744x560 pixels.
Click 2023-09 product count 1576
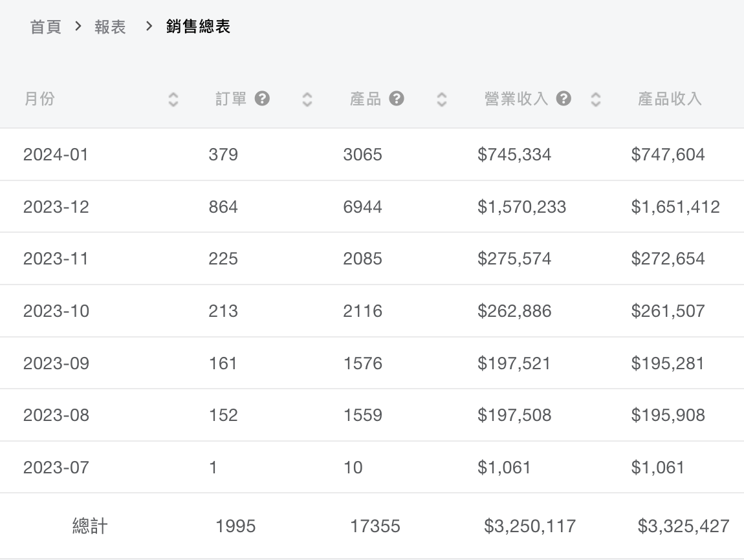click(x=362, y=363)
